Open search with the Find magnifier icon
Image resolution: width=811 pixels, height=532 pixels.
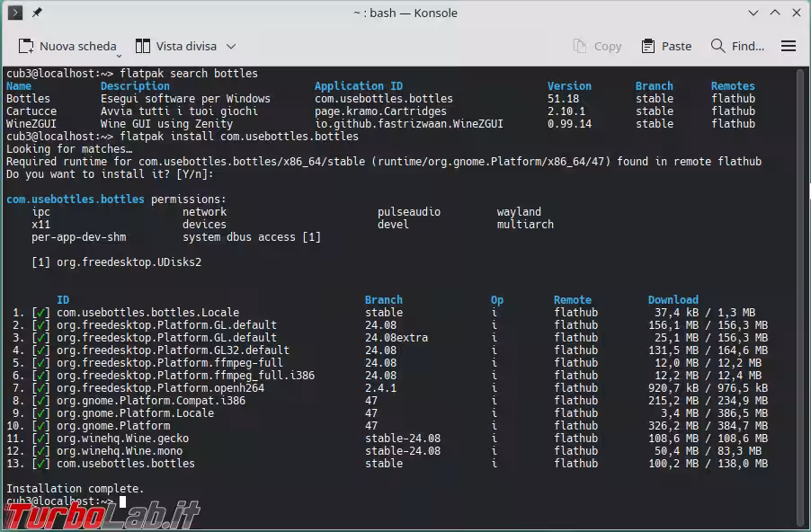(x=717, y=46)
